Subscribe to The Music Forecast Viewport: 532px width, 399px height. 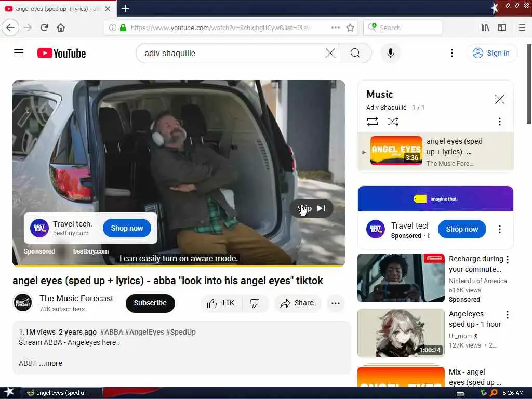(150, 303)
